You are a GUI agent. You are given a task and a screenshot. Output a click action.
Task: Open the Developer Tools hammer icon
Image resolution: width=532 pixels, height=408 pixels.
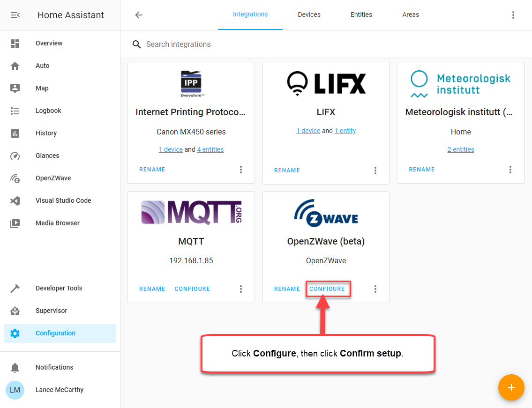click(x=15, y=289)
